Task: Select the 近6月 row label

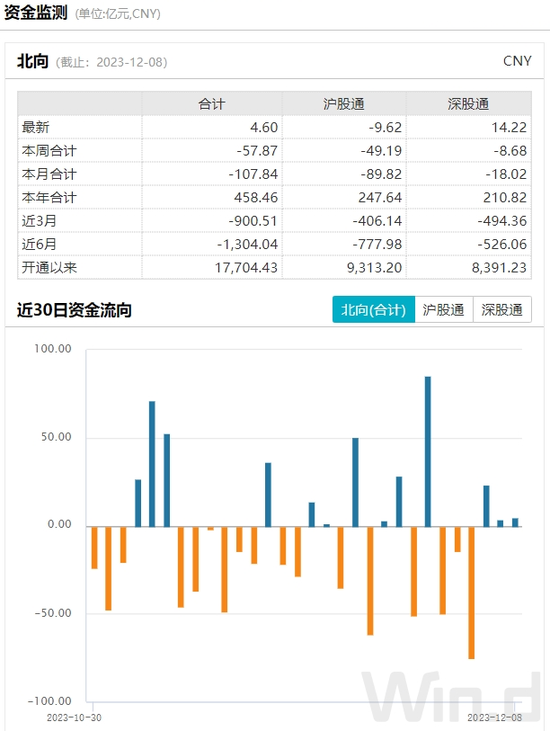Action: coord(39,244)
